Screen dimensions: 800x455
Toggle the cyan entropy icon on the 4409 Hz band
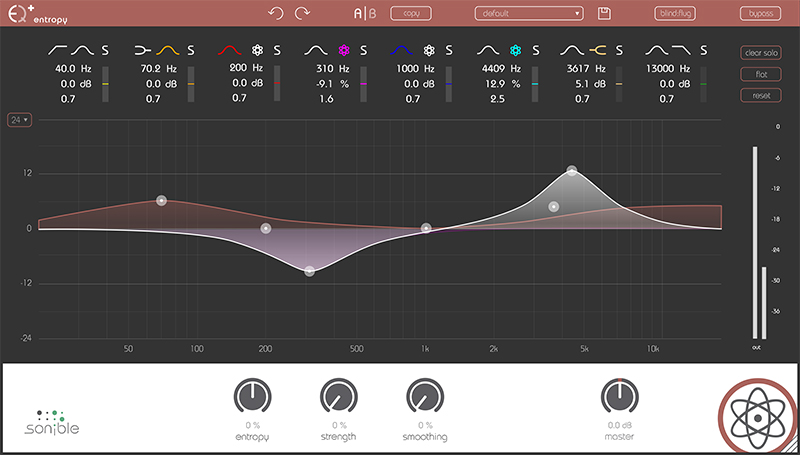(516, 49)
